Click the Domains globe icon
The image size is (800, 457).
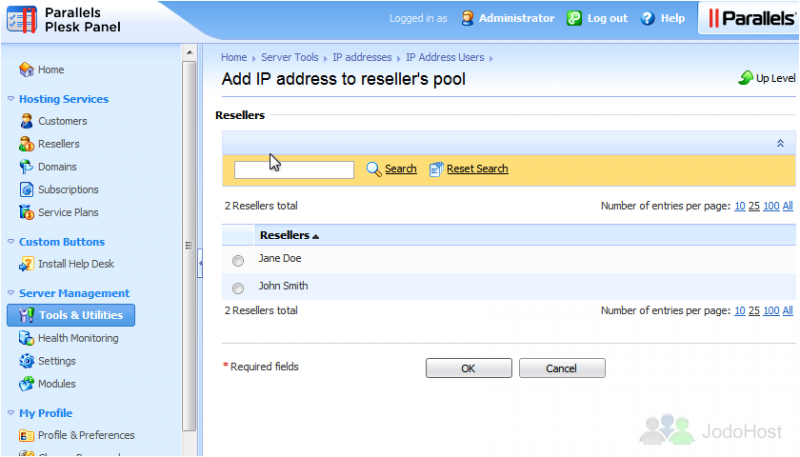(27, 167)
